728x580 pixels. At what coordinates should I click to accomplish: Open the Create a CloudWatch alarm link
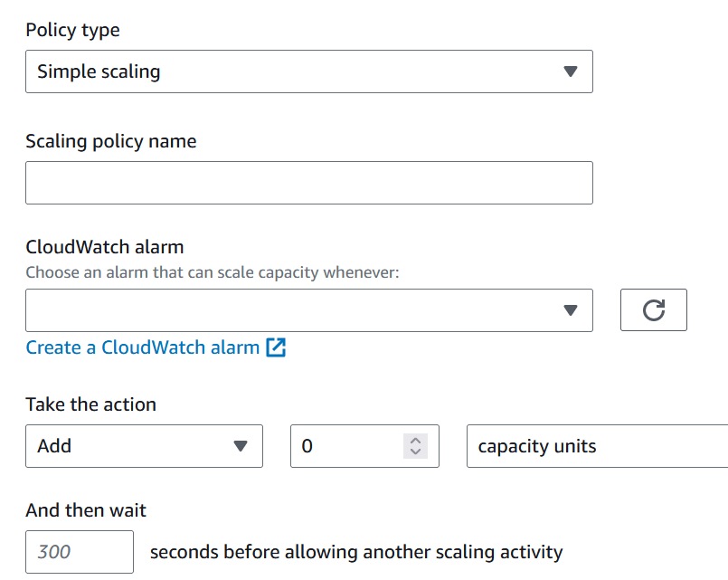click(142, 347)
